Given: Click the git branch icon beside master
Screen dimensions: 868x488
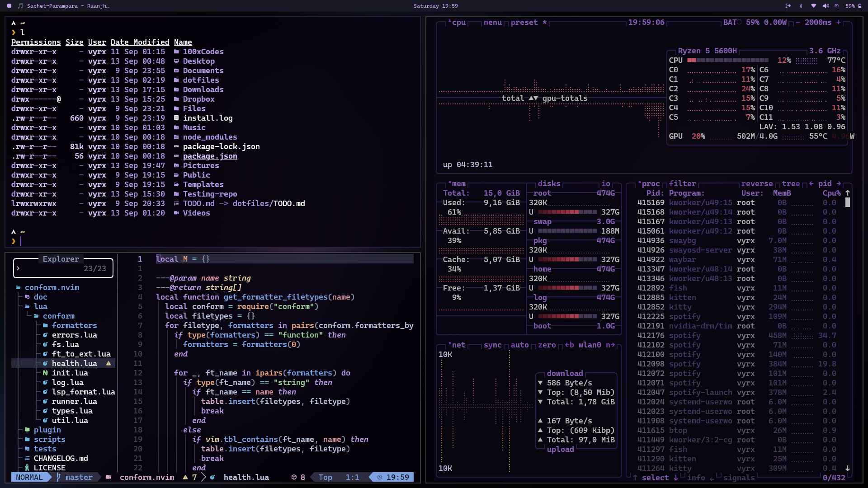Looking at the screenshot, I should [x=58, y=477].
